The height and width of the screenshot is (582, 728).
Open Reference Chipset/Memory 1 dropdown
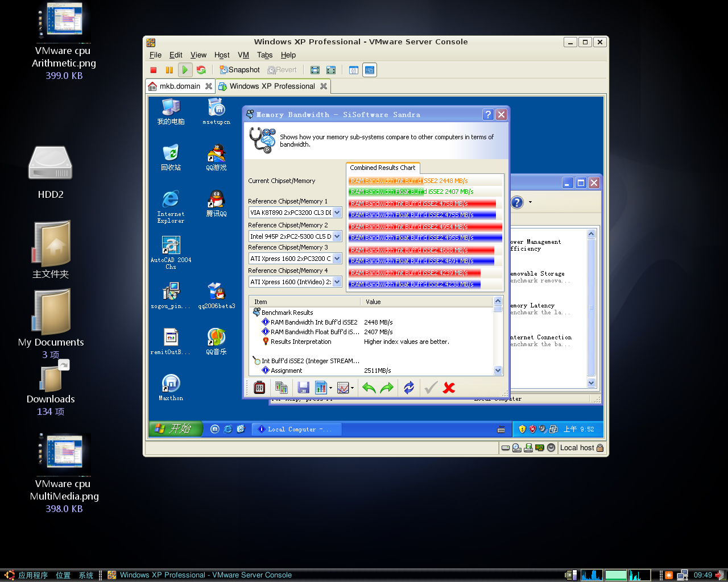[x=337, y=213]
